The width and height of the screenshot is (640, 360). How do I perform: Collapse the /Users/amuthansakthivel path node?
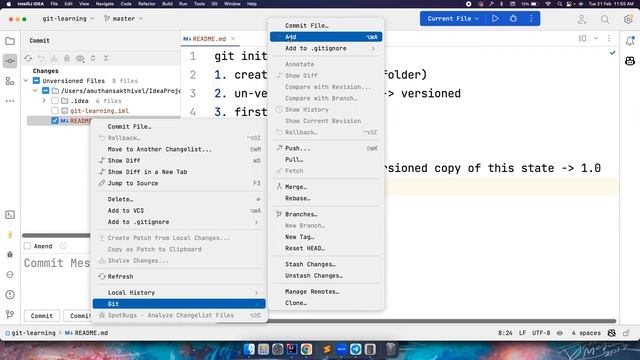coord(36,91)
